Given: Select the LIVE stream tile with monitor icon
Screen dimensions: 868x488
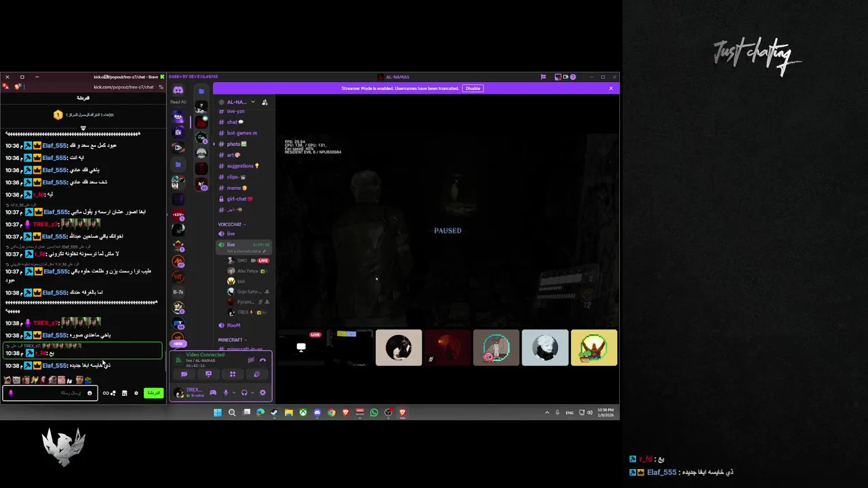Looking at the screenshot, I should pyautogui.click(x=301, y=348).
